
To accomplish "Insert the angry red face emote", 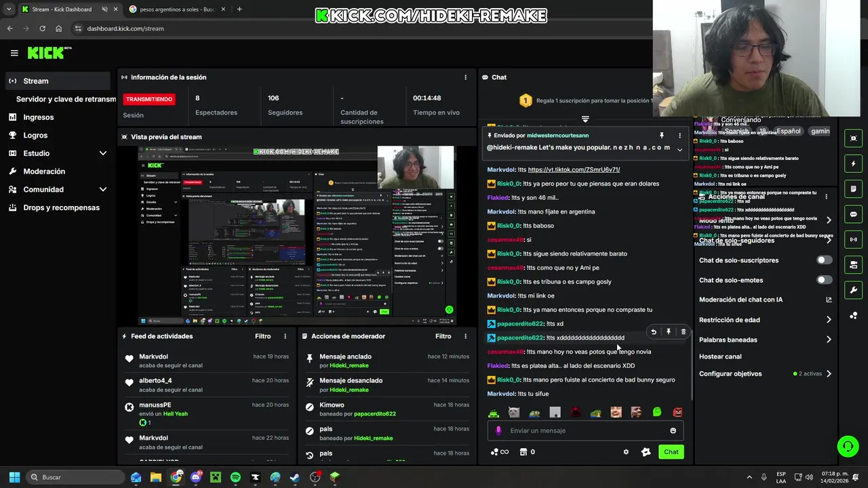I will click(x=677, y=412).
